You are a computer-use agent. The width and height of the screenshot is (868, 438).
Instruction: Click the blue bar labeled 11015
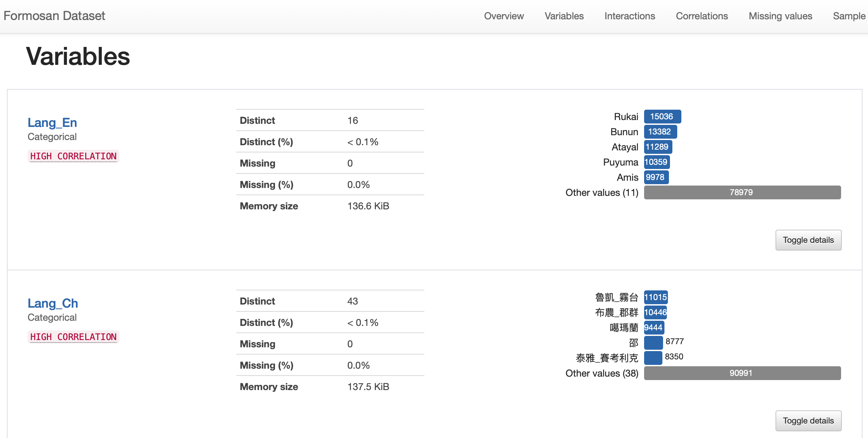coord(655,297)
